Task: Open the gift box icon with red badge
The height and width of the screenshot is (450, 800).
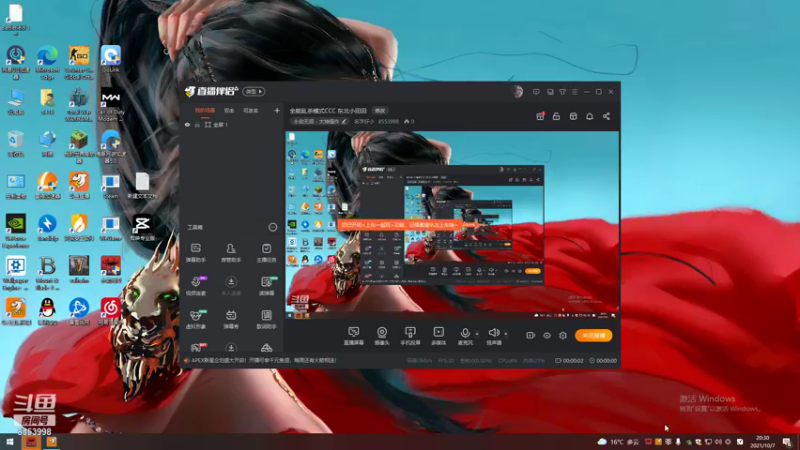Action: [540, 116]
